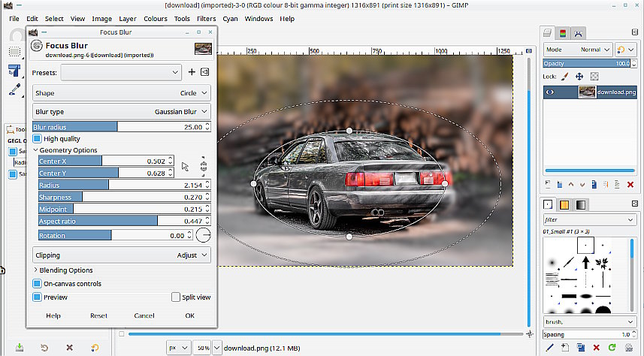Hide the download.png layer via eye icon

pyautogui.click(x=550, y=92)
